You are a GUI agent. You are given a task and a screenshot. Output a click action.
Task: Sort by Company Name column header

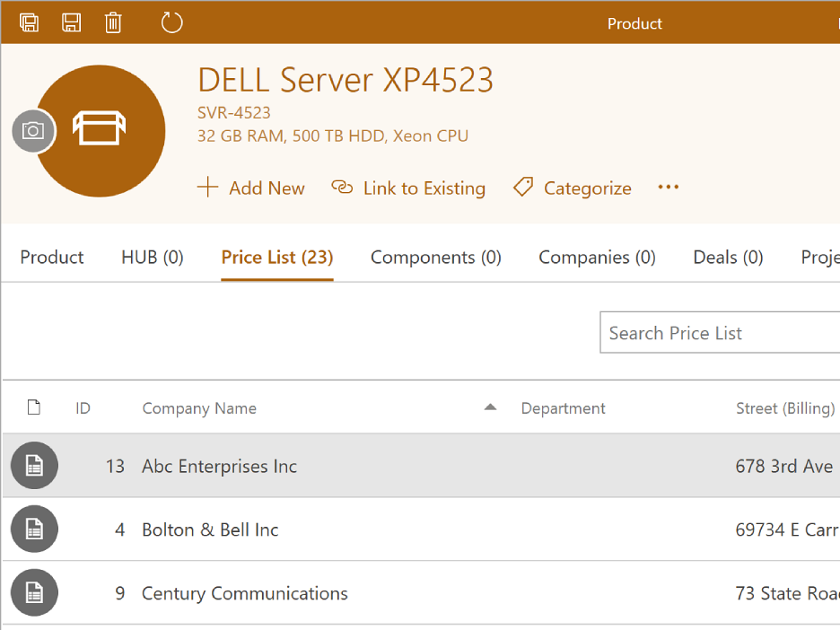pos(199,408)
